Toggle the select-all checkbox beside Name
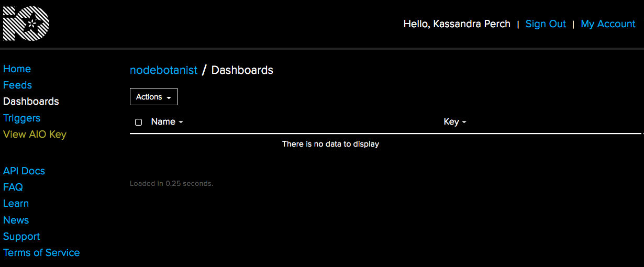644x267 pixels. point(139,122)
